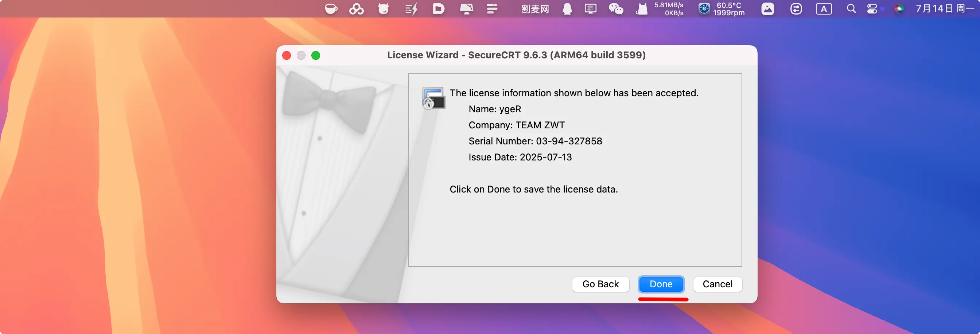Cancel the License Wizard
This screenshot has width=980, height=334.
click(x=717, y=284)
